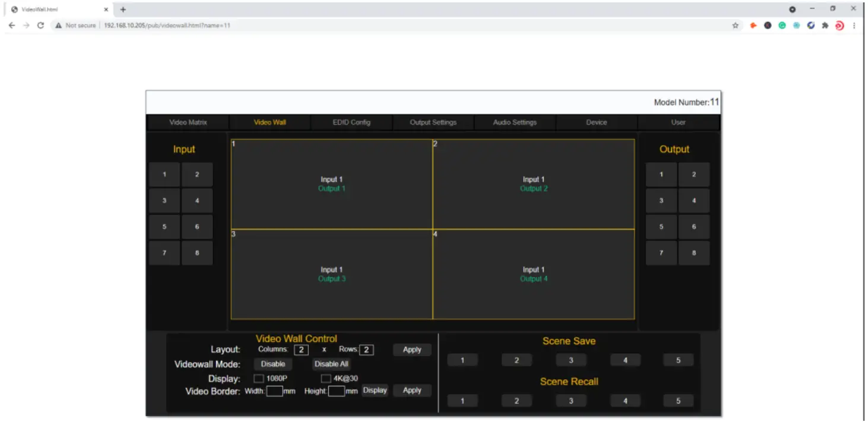Screen dimensions: 868x422
Task: Open the Output Settings tab
Action: point(433,122)
